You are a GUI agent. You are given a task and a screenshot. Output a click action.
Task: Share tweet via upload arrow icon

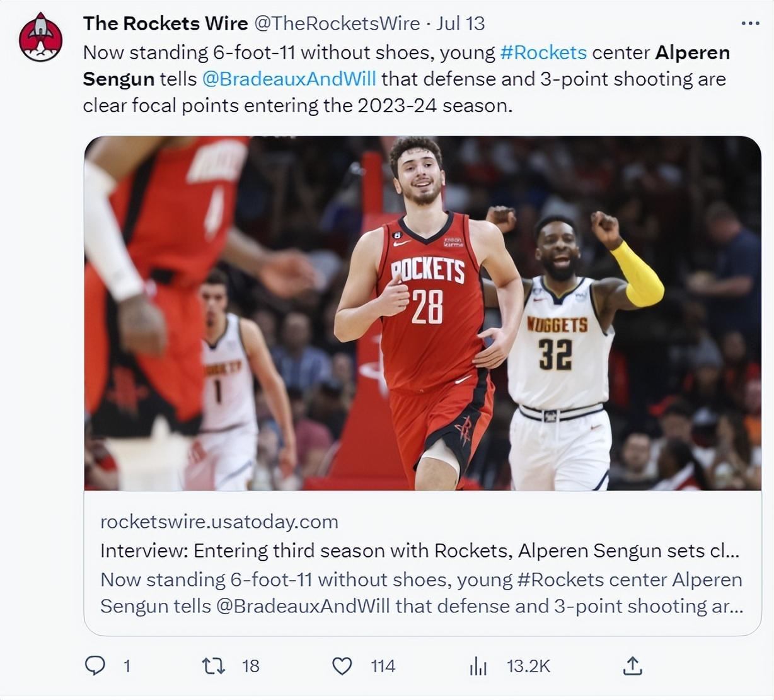pyautogui.click(x=632, y=665)
